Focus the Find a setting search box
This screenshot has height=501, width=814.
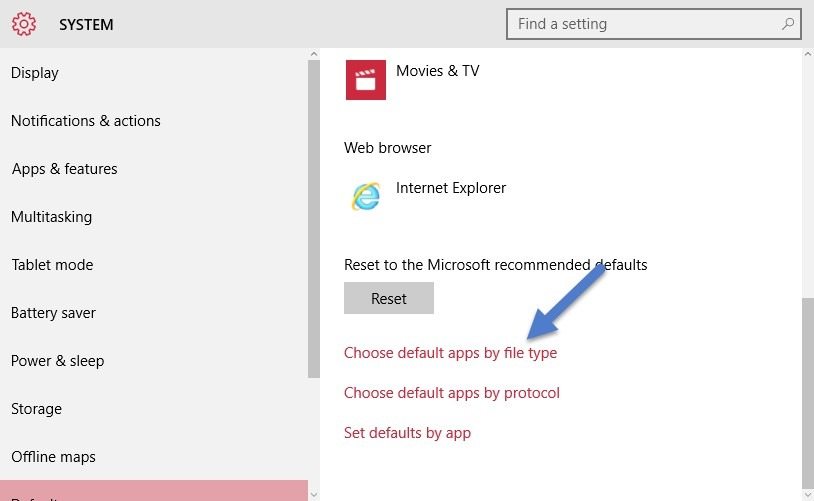click(654, 24)
